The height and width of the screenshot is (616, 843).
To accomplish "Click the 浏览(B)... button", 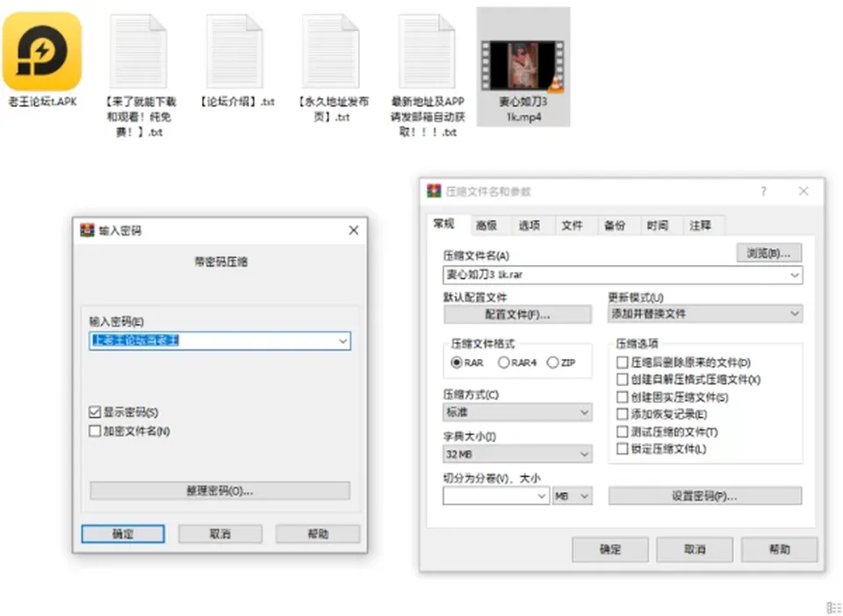I will (x=769, y=253).
